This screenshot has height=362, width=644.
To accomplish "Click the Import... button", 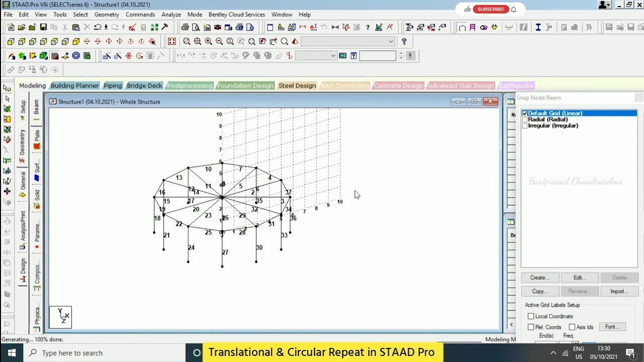I will (619, 291).
